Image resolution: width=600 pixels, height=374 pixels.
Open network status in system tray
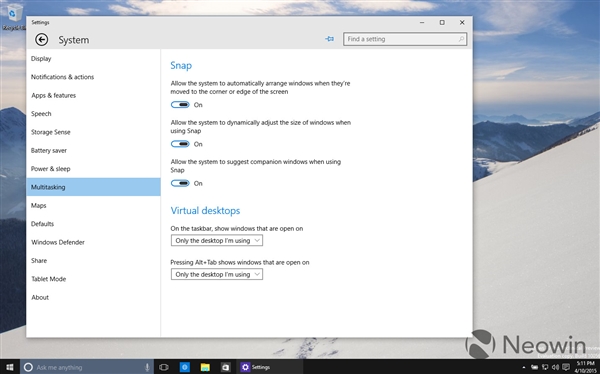pos(545,367)
